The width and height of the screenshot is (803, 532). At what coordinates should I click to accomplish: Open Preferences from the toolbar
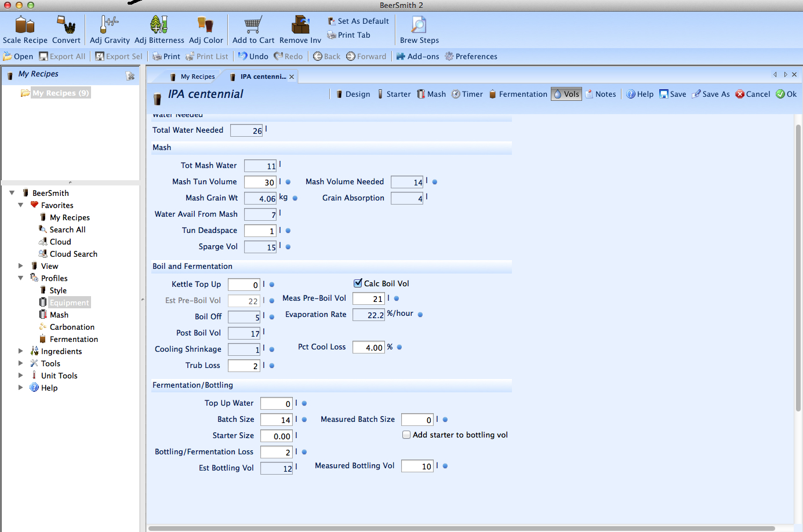[x=471, y=56]
